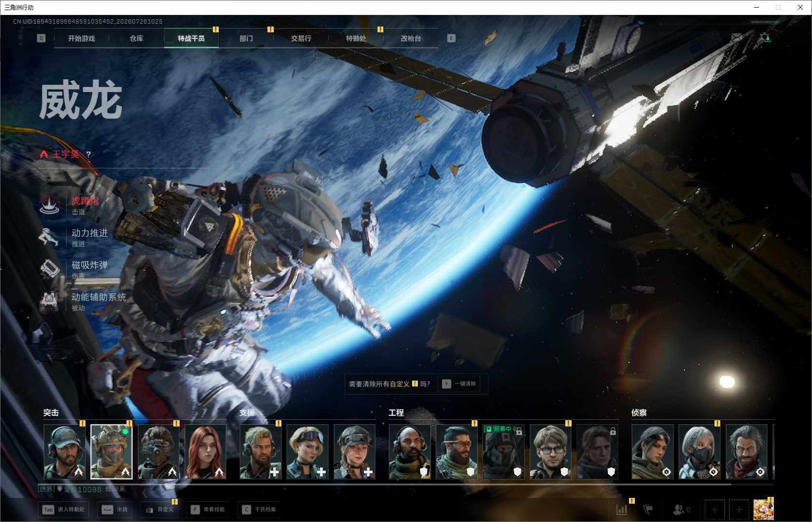
Task: Click the operator name 王宇昊
Action: pyautogui.click(x=65, y=154)
